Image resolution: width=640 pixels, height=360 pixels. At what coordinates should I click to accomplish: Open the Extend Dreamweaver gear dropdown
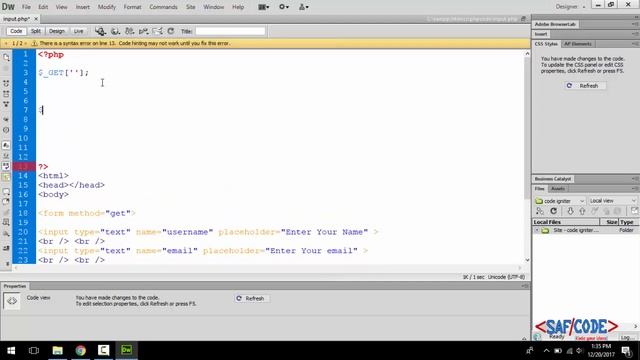[x=284, y=7]
